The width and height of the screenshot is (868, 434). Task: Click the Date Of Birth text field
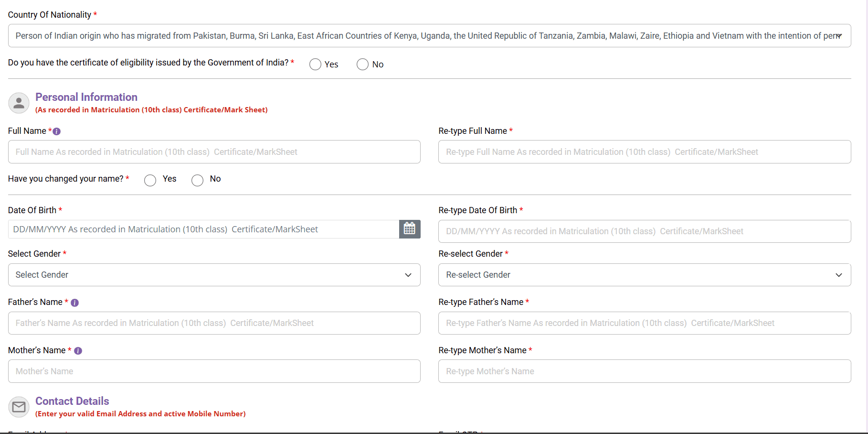pos(203,229)
